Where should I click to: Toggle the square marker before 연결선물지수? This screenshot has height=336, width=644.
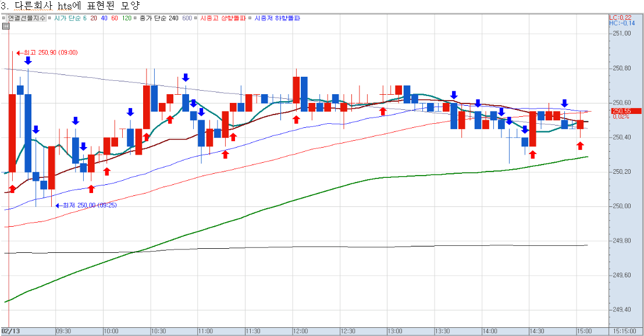[x=4, y=18]
